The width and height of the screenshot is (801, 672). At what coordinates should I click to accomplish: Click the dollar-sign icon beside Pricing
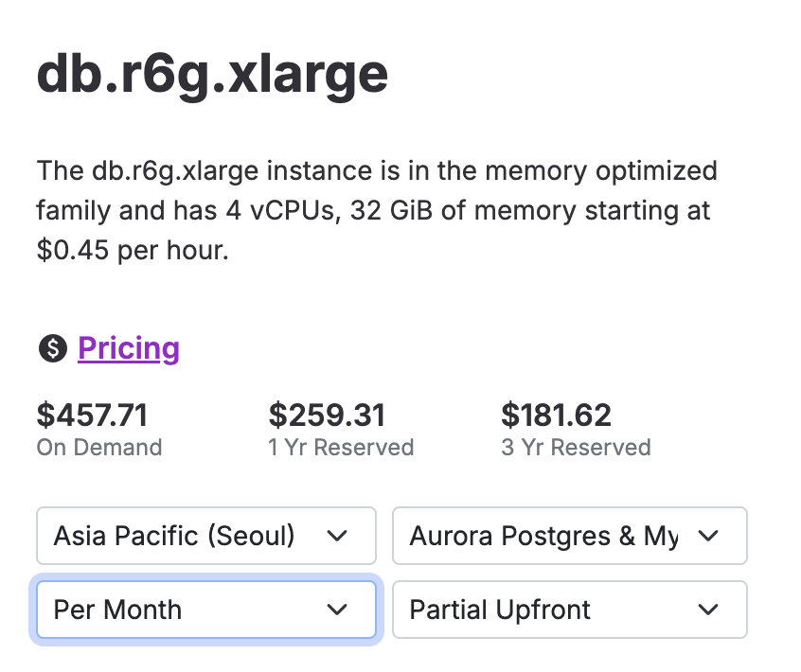pyautogui.click(x=52, y=349)
